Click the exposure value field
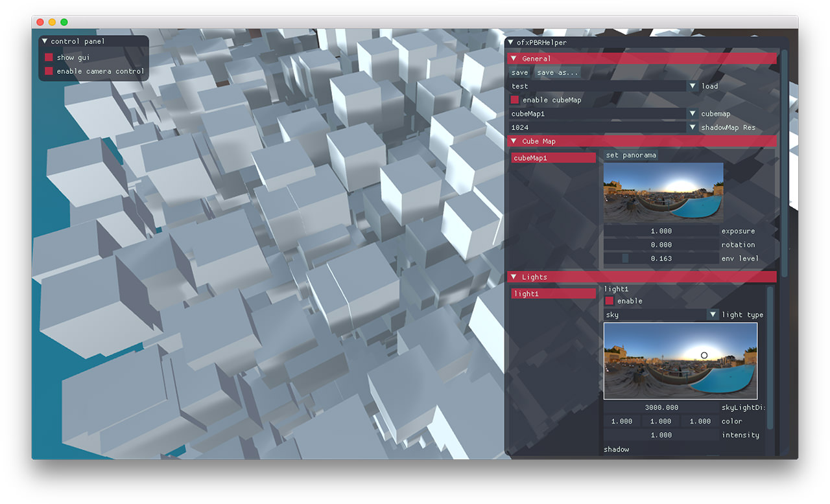830x504 pixels. click(x=661, y=231)
